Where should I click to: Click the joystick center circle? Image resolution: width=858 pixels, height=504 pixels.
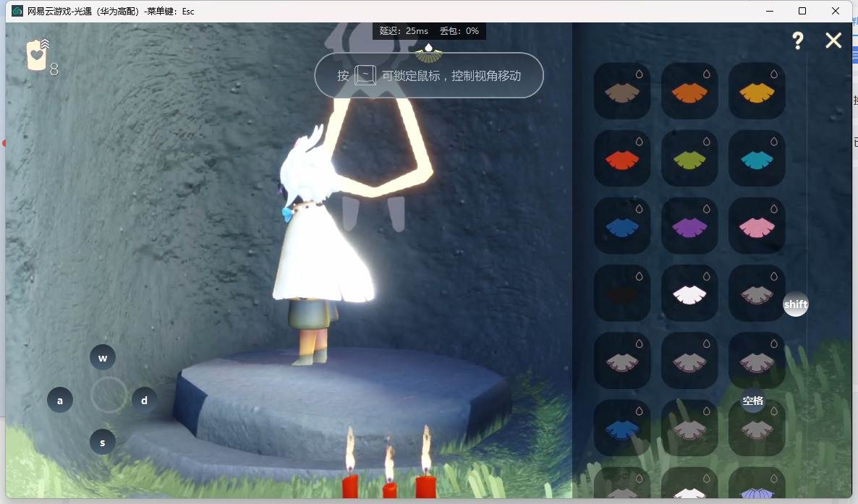[109, 395]
